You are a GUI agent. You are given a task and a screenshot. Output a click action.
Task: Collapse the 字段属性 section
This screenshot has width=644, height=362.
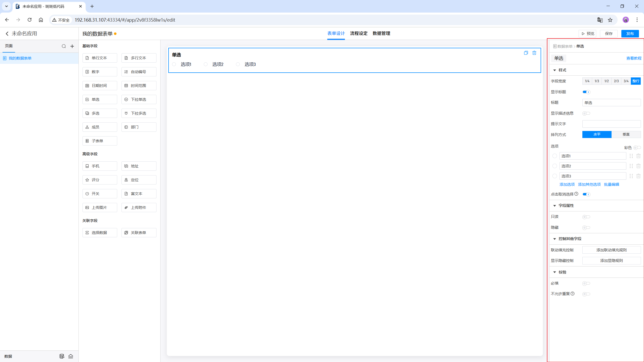555,206
